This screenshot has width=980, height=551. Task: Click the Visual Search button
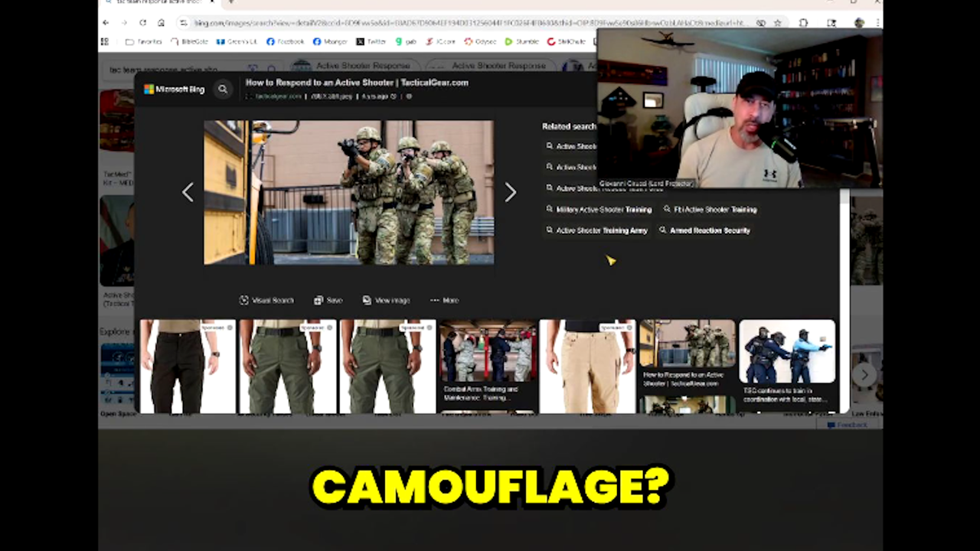(x=266, y=301)
